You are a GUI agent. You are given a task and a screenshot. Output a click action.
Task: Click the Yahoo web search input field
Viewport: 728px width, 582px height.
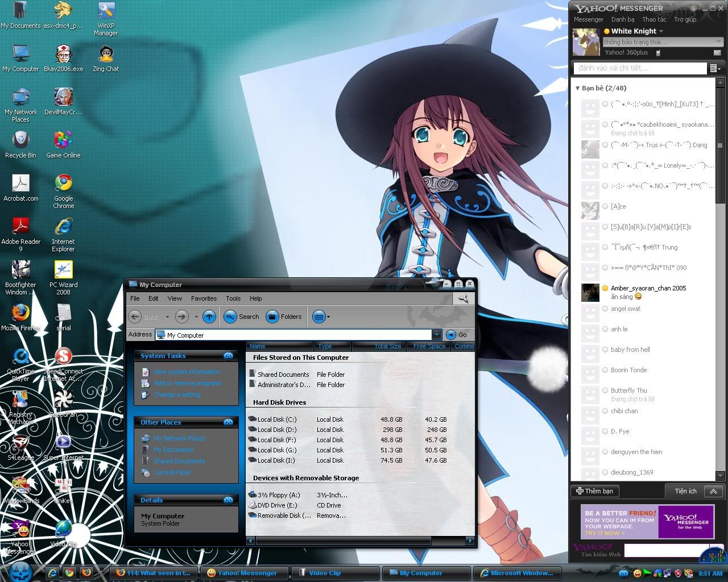click(665, 550)
